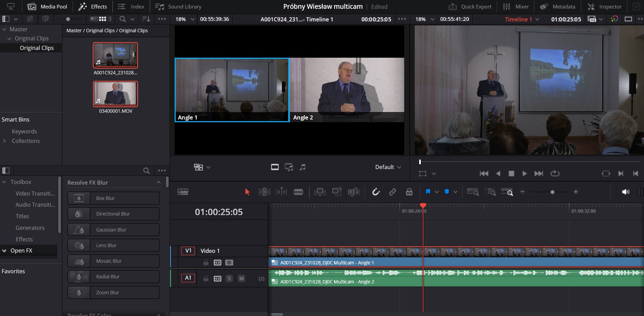This screenshot has width=644, height=316.
Task: Select the Blade Edit mode tool
Action: [298, 192]
